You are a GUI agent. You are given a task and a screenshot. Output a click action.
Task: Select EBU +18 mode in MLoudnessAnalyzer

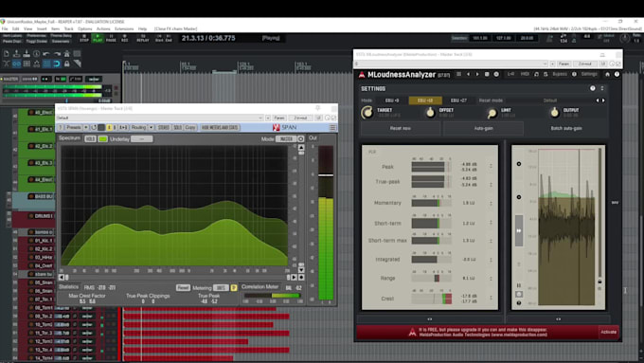tap(425, 100)
